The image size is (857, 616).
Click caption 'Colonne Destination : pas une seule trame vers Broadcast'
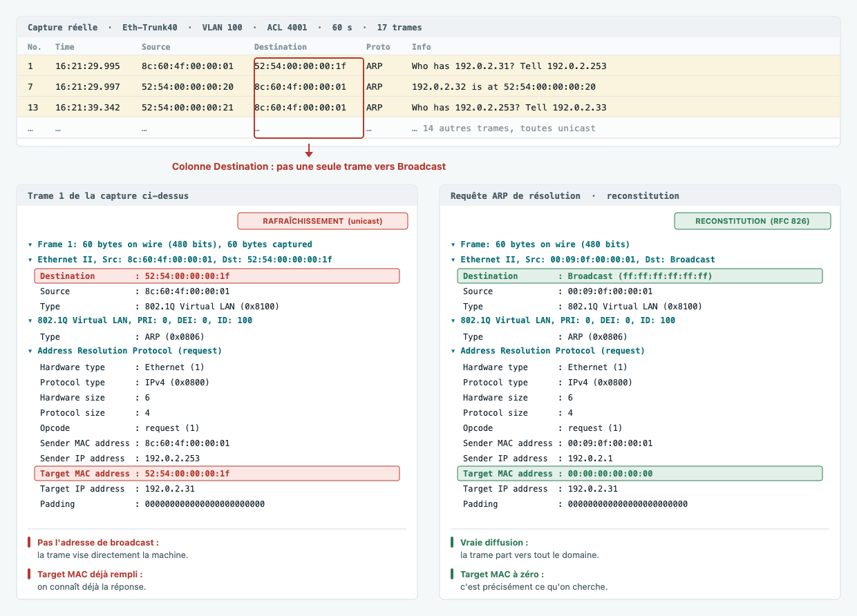click(309, 166)
